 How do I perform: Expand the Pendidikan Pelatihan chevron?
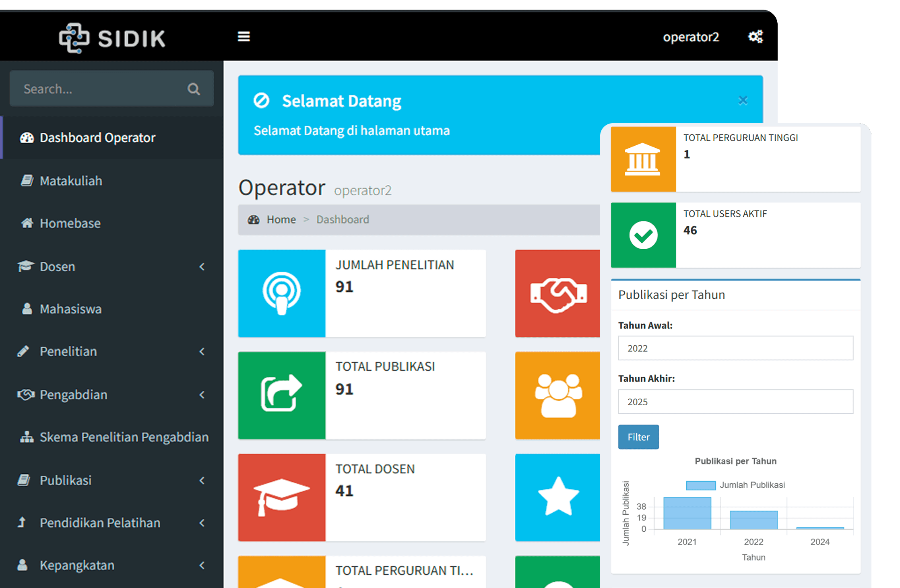point(202,523)
